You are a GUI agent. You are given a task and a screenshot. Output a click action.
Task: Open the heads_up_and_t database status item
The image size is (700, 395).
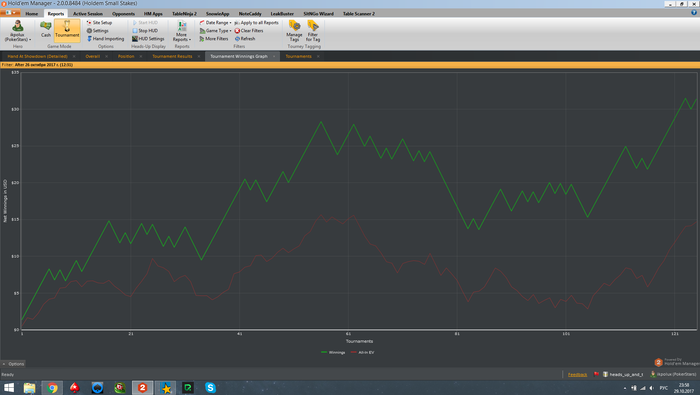pos(623,374)
